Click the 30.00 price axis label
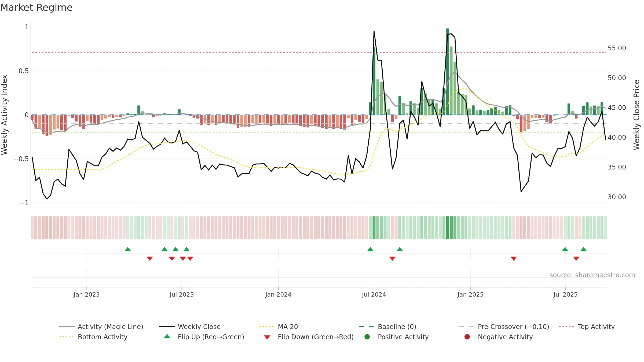The height and width of the screenshot is (362, 644). (617, 197)
